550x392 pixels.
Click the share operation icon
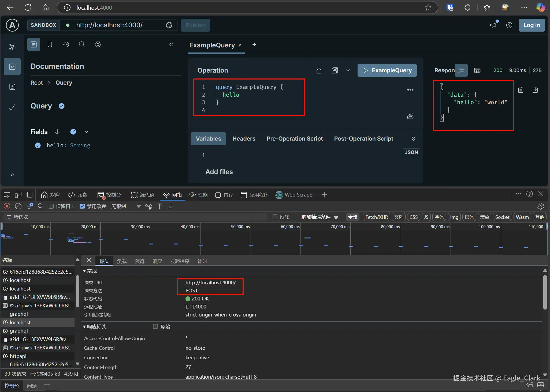[x=319, y=70]
